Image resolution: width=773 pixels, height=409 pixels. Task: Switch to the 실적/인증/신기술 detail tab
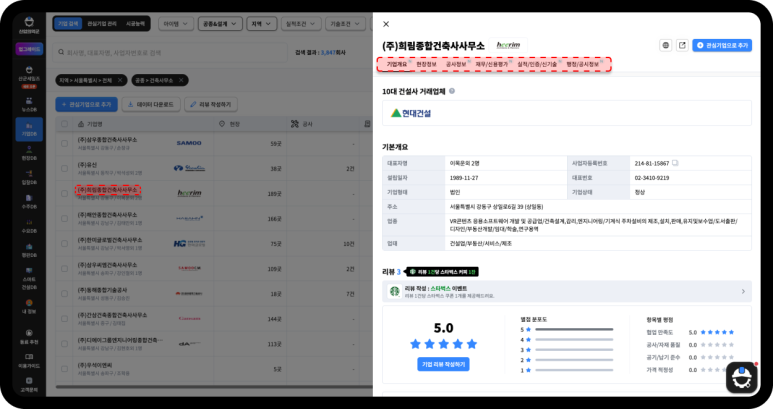(537, 64)
